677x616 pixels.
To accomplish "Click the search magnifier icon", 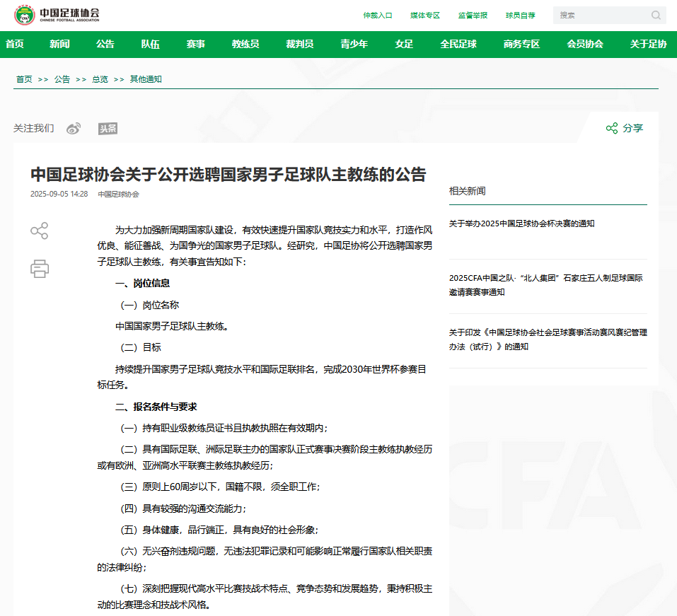I will (655, 15).
